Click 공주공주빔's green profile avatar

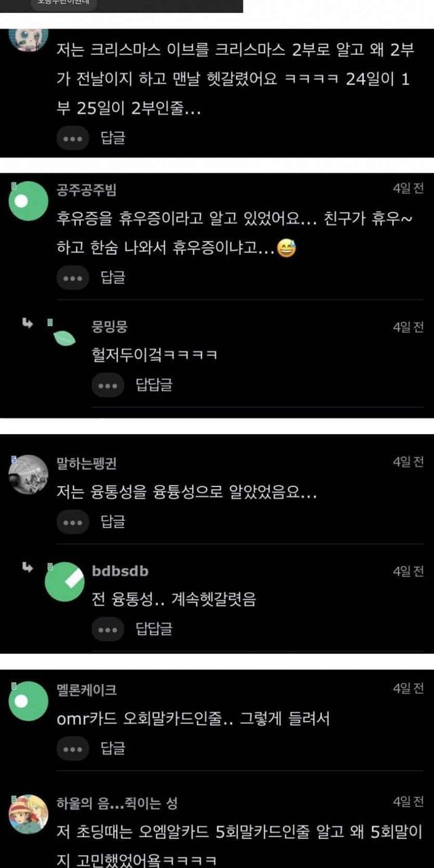click(28, 201)
